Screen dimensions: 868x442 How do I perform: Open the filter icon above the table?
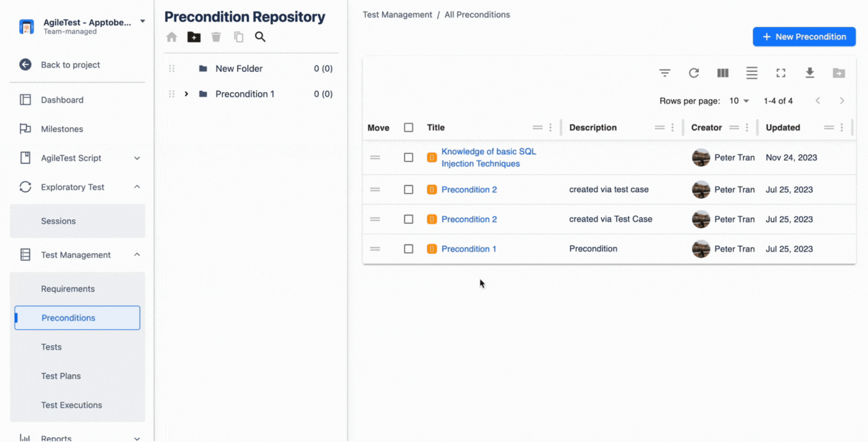[x=665, y=73]
